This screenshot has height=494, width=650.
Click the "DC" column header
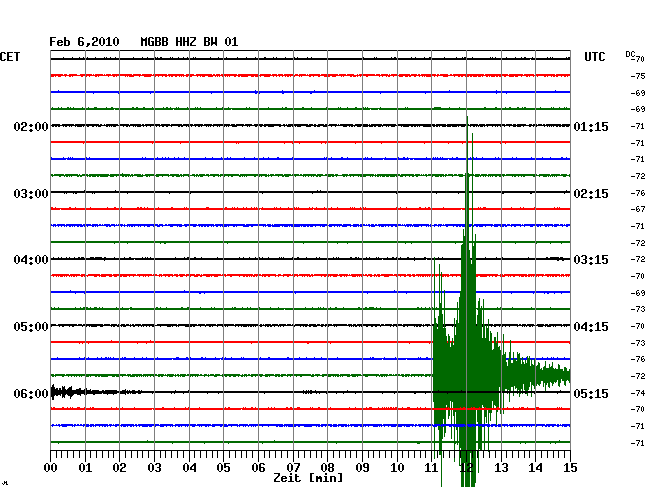[x=630, y=54]
